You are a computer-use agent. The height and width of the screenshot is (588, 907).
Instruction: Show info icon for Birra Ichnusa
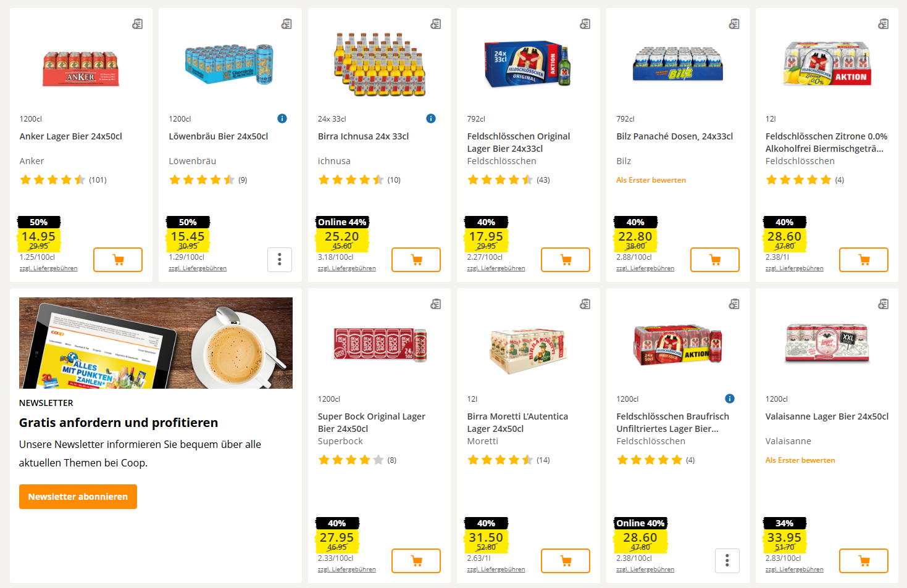(x=431, y=118)
